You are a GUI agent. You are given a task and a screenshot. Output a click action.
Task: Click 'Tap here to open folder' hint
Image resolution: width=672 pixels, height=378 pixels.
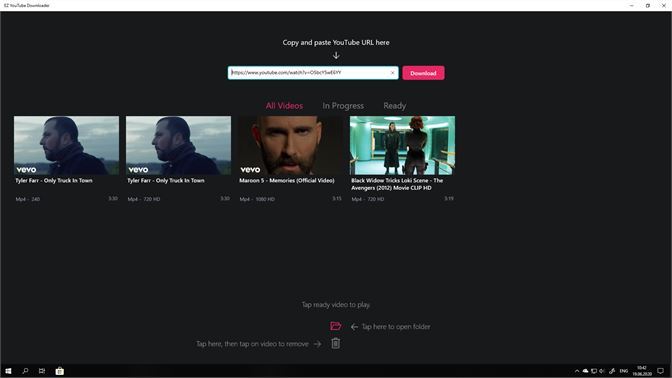tap(396, 327)
